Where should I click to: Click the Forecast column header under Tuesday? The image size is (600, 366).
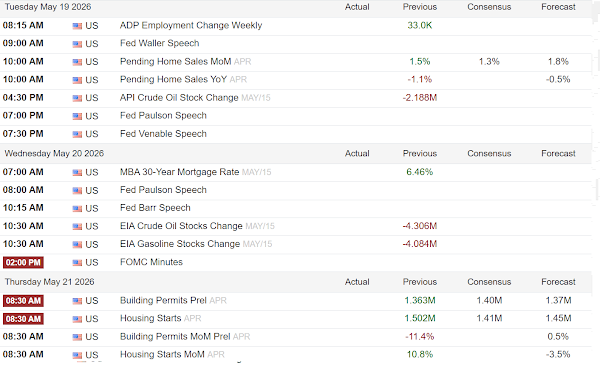(558, 7)
